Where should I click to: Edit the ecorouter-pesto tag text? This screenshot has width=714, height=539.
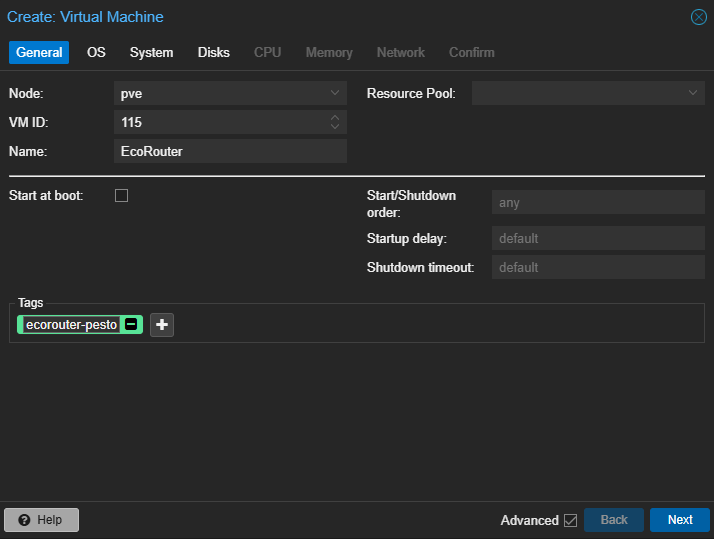coord(71,325)
